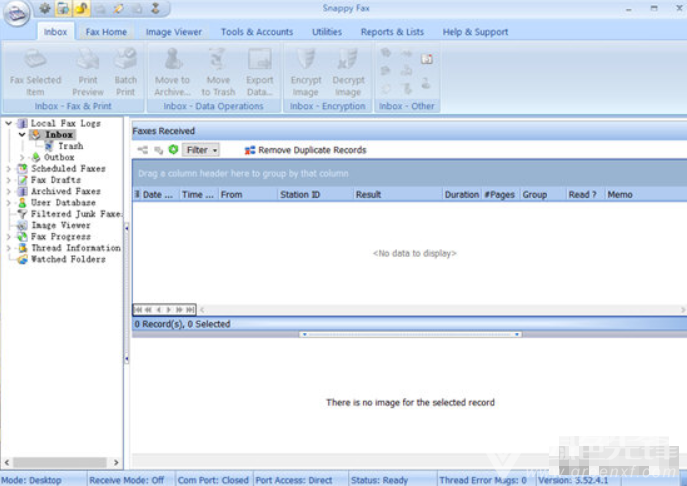Click the 'Status: Ready' status bar entry
Screen dimensions: 687x486
tap(379, 480)
